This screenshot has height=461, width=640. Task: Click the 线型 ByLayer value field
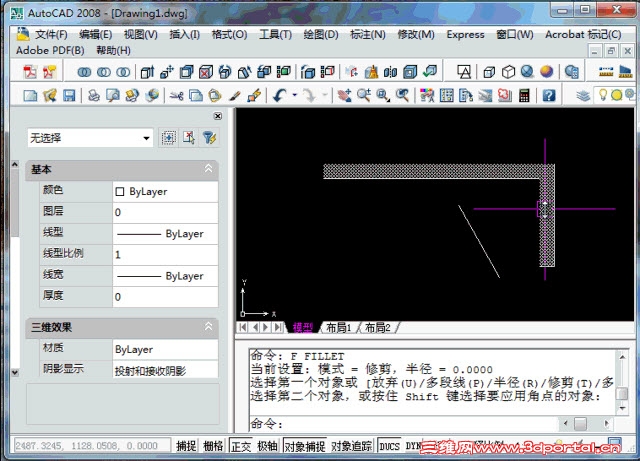click(165, 234)
